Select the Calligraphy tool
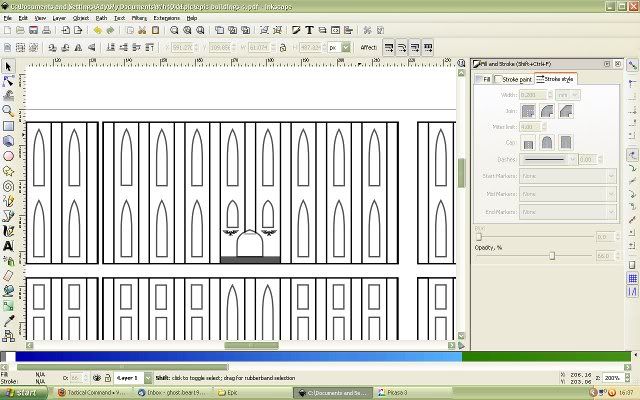Image resolution: width=640 pixels, height=400 pixels. (x=8, y=231)
